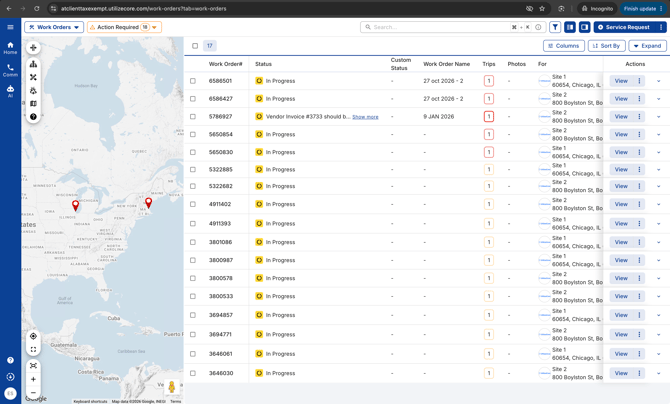Image resolution: width=670 pixels, height=404 pixels.
Task: Expand row 5322682 with the chevron
Action: pos(658,186)
